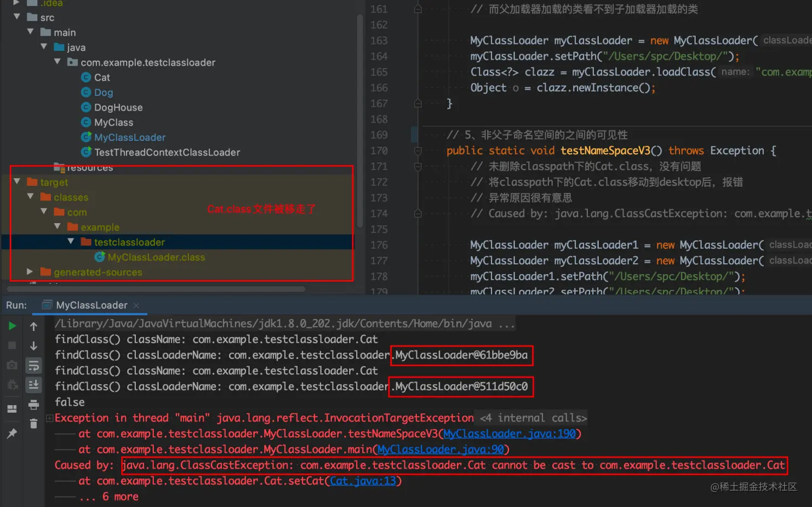Select MyClass in project tree
812x507 pixels.
pos(114,122)
